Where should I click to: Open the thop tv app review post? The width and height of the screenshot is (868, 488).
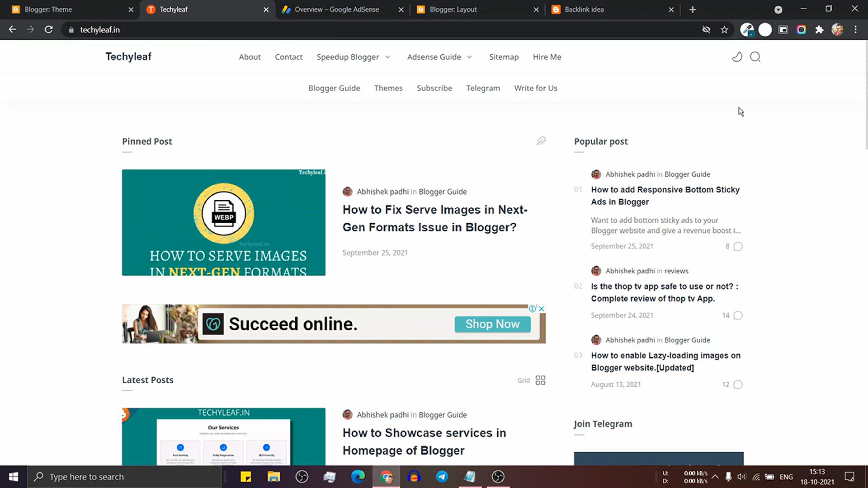click(665, 292)
